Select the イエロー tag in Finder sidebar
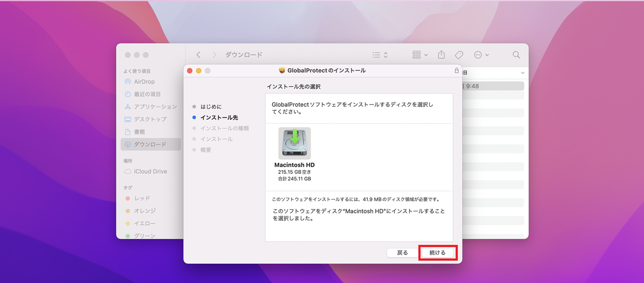Viewport: 644px width, 283px height. coord(151,223)
